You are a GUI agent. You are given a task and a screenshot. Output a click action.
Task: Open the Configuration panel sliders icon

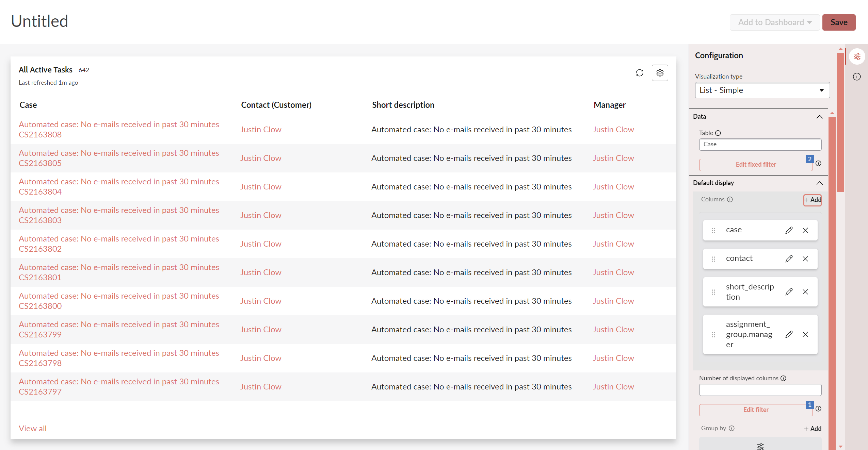coord(857,56)
